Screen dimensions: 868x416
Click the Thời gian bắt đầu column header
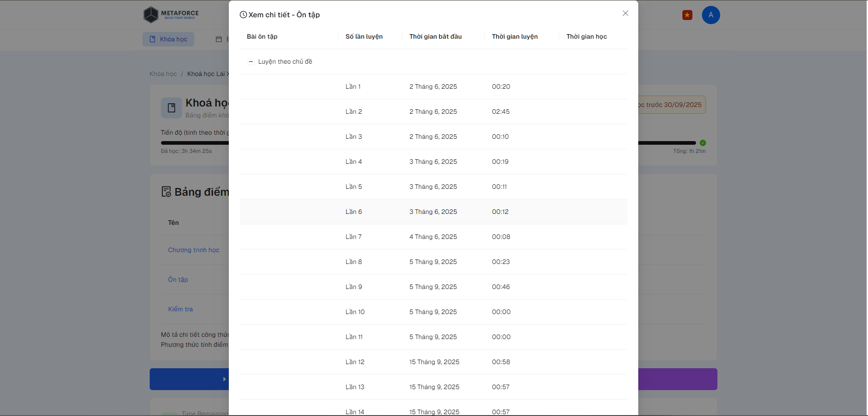(x=435, y=36)
